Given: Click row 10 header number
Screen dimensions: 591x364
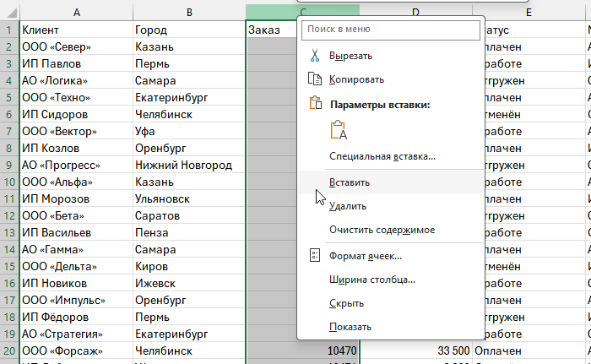Looking at the screenshot, I should [x=8, y=182].
